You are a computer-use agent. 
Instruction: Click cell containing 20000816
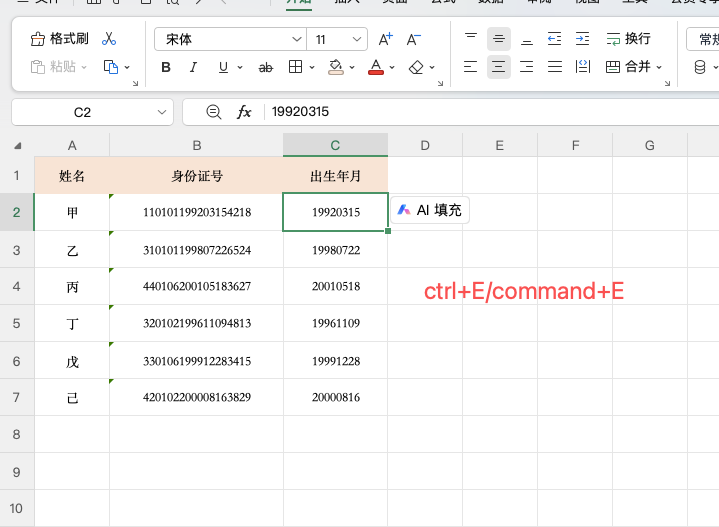coord(336,397)
